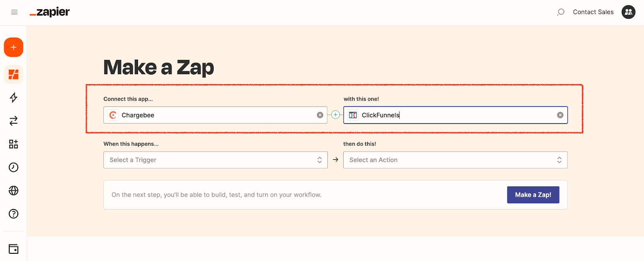This screenshot has width=644, height=261.
Task: Clear the Chargebee app selection
Action: (320, 115)
